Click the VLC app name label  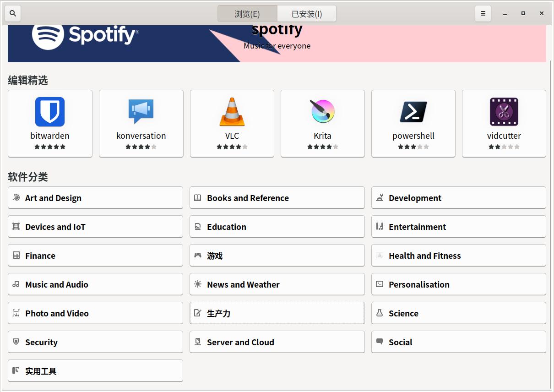[232, 136]
